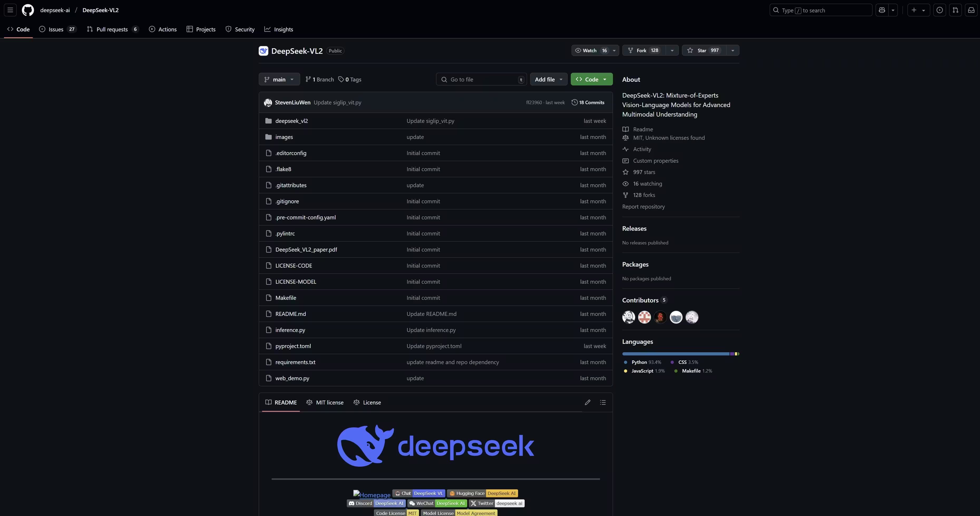Open the images folder

click(284, 137)
